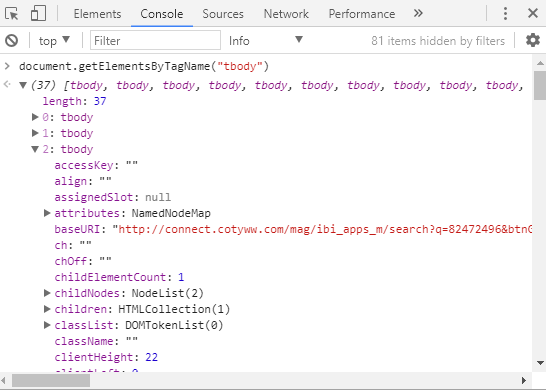Open console settings gear
The height and width of the screenshot is (390, 546).
pyautogui.click(x=533, y=40)
